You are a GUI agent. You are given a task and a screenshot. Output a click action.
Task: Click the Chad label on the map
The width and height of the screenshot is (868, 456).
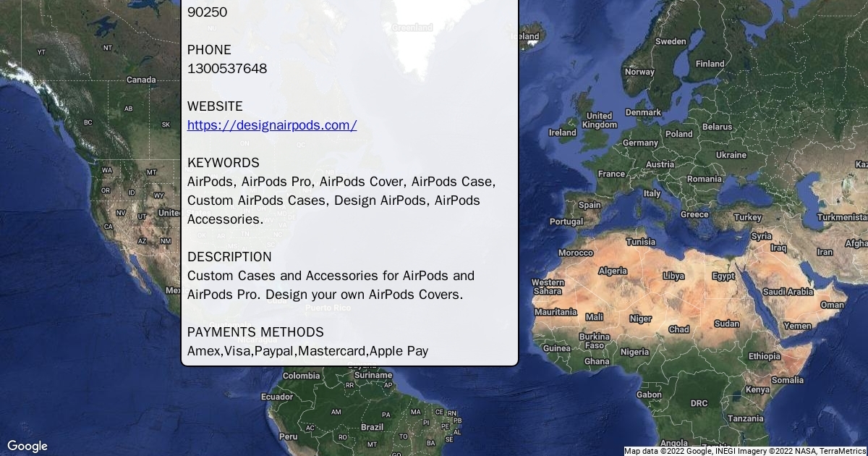(678, 329)
